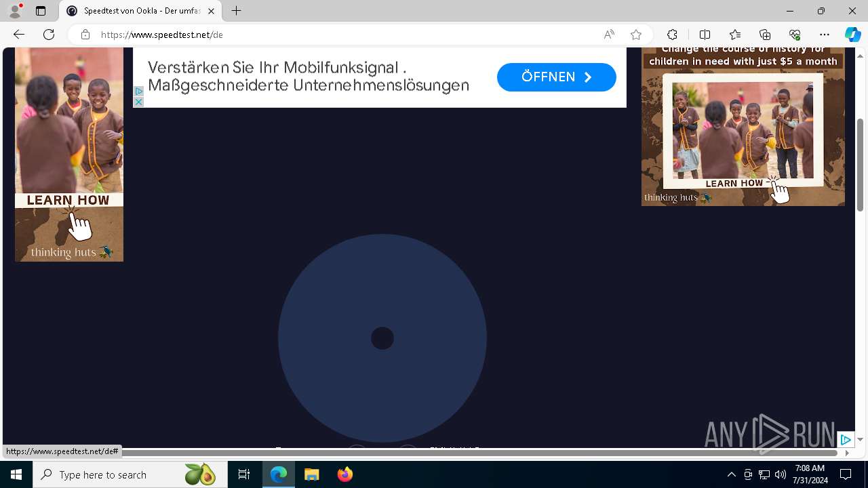Open Read aloud in address bar
Viewport: 868px width, 488px height.
click(609, 35)
